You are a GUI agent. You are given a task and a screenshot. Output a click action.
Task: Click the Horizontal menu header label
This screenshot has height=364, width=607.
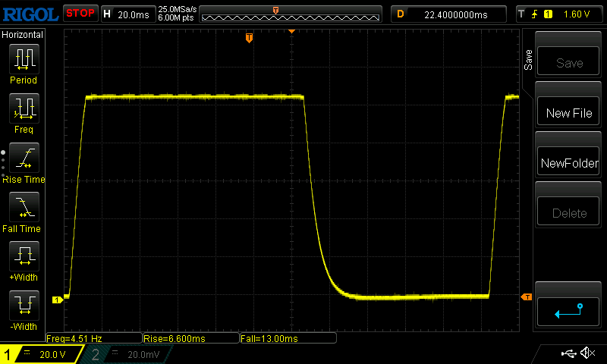[23, 35]
